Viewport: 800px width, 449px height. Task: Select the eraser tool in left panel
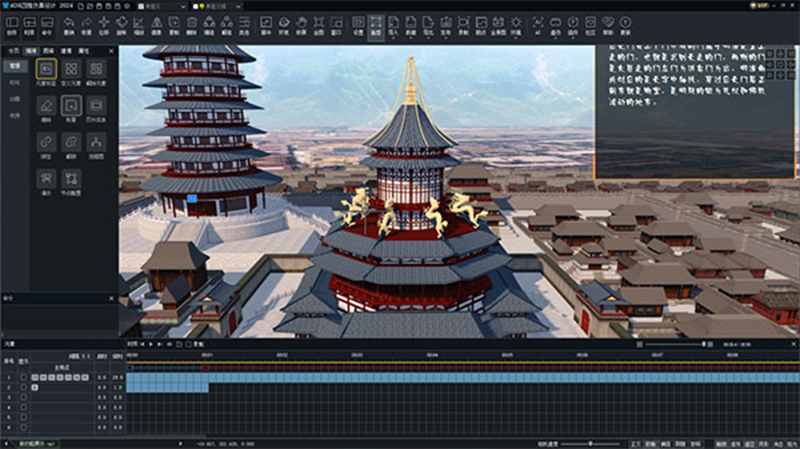[x=46, y=104]
